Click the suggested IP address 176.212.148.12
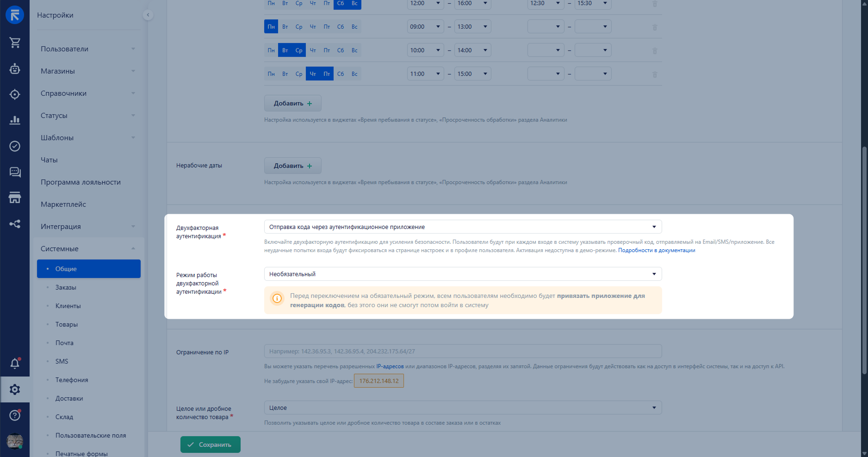868x457 pixels. pyautogui.click(x=379, y=381)
